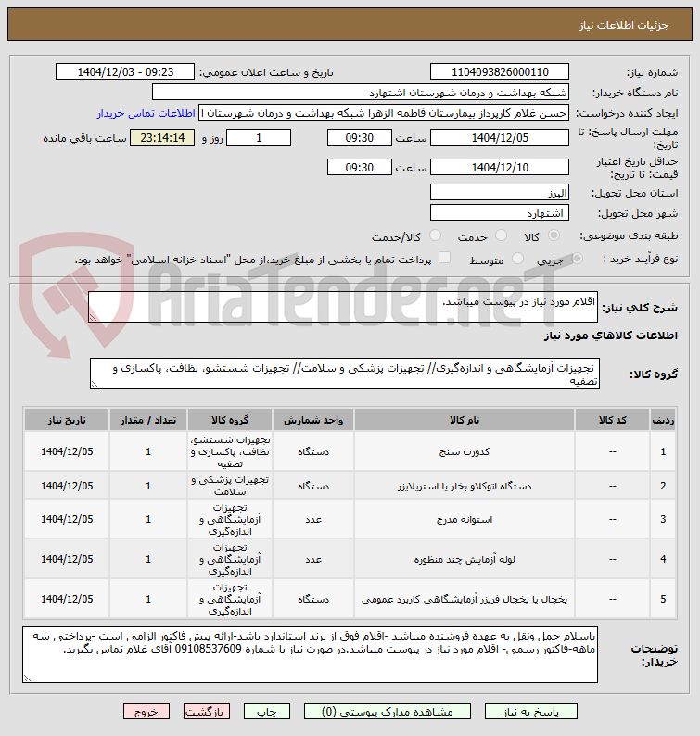Select the جزیی purchase type radio
This screenshot has height=736, width=700.
(577, 259)
